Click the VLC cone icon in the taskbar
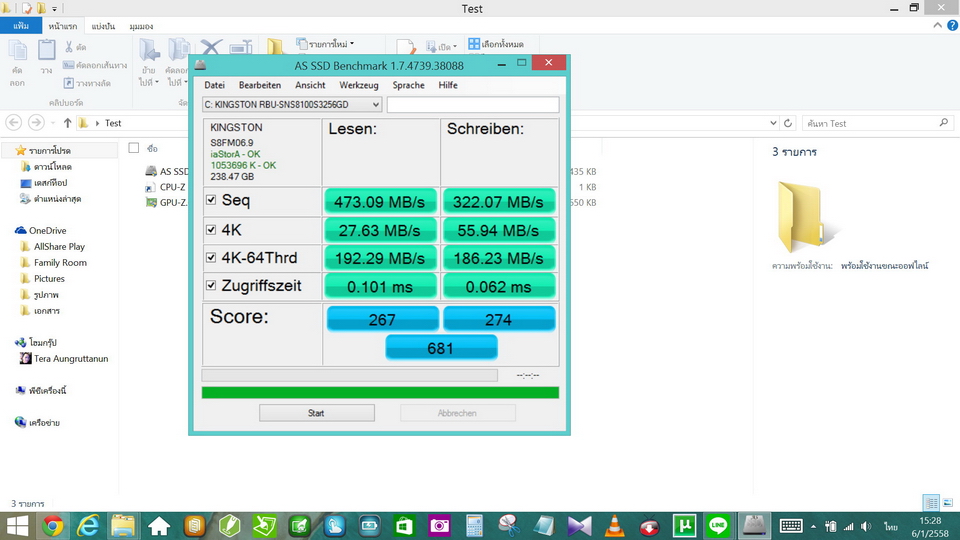This screenshot has height=540, width=960. [615, 526]
